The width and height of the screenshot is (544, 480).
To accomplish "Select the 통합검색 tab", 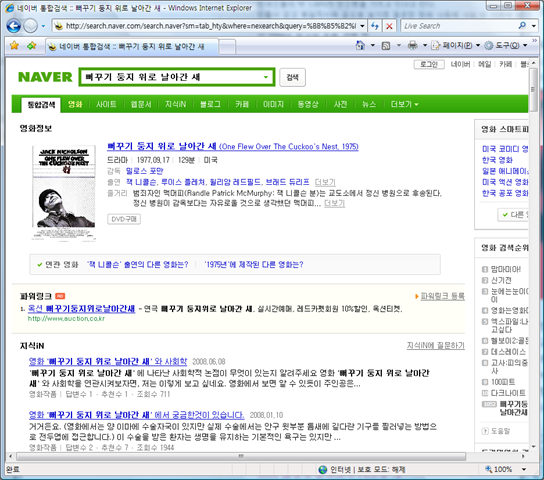I will [41, 104].
